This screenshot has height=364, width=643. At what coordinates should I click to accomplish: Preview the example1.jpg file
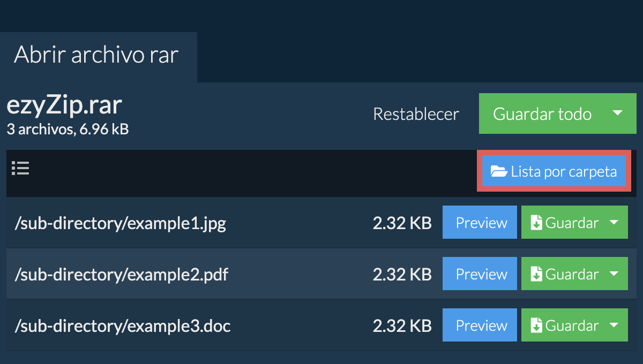pos(480,223)
